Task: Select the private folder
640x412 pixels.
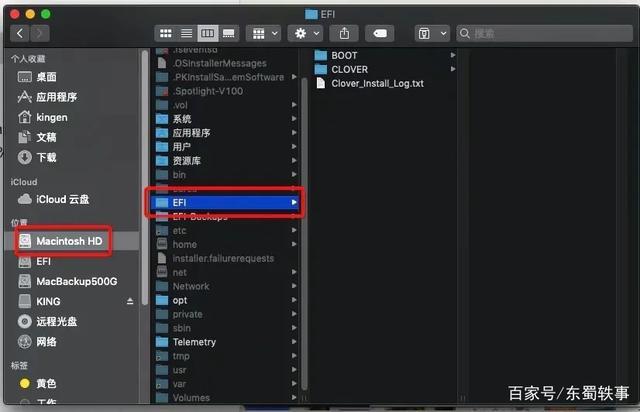Action: (187, 314)
